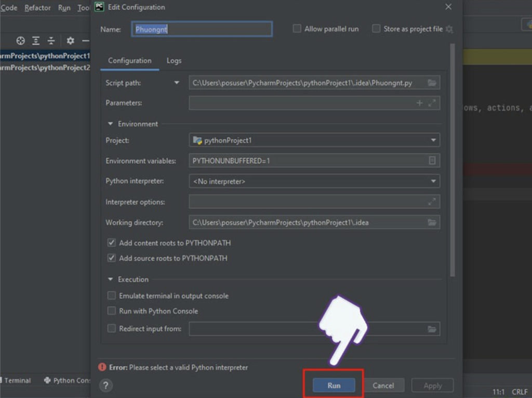Open Script path type dropdown arrow
Screen dimensions: 532x398
click(x=177, y=83)
